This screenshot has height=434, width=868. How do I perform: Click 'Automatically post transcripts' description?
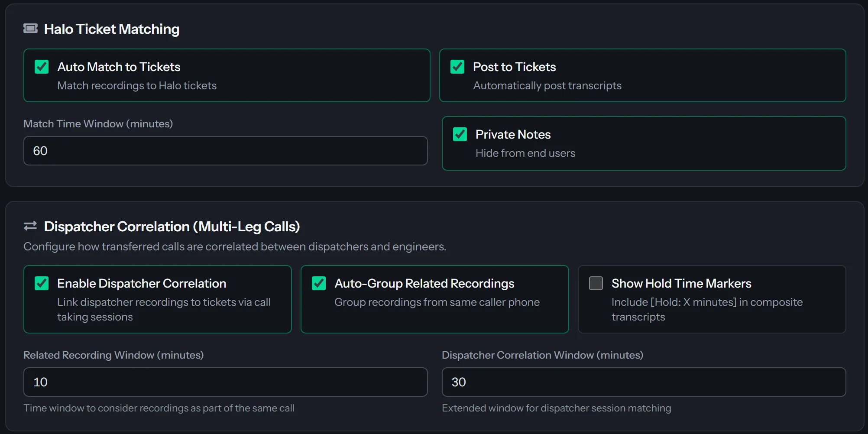(x=547, y=86)
